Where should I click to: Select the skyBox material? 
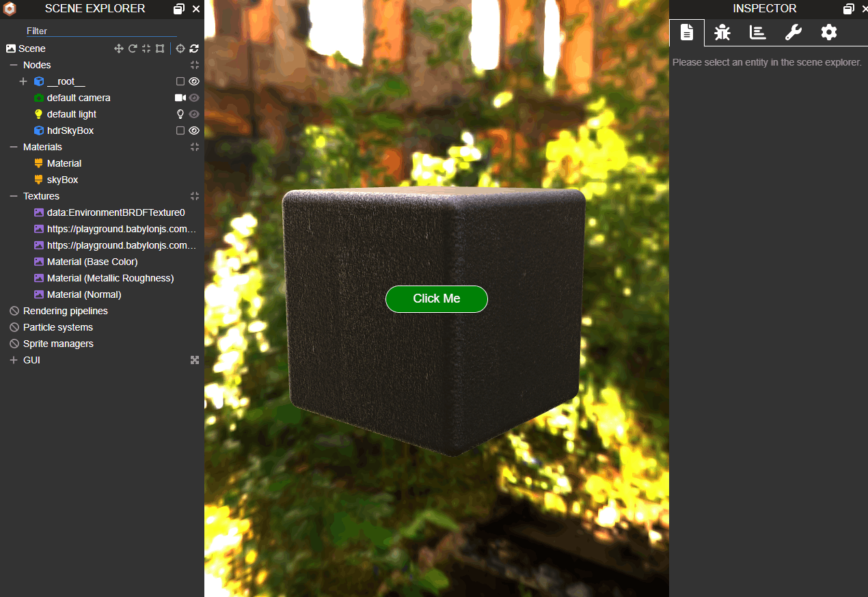63,180
